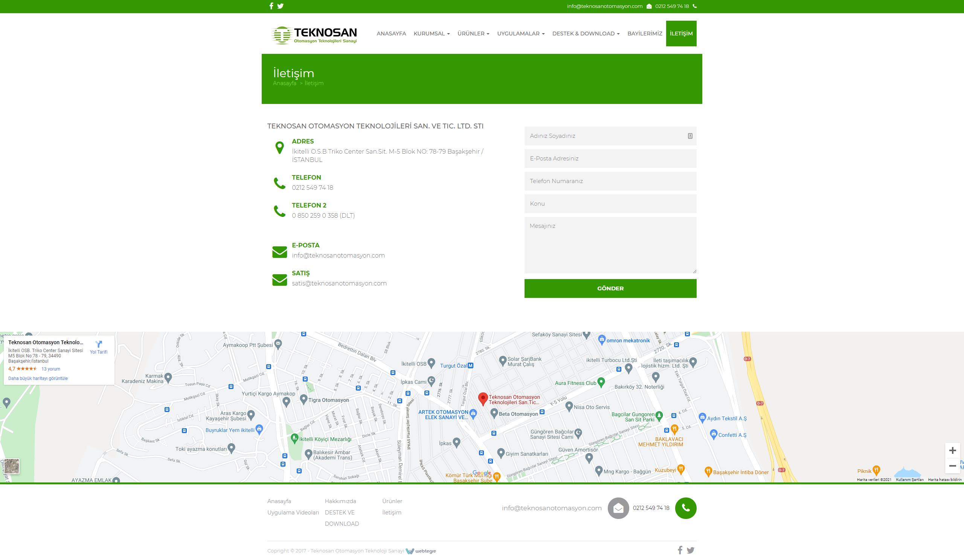The width and height of the screenshot is (964, 560).
Task: Click the TELEFON phone icon
Action: click(280, 184)
